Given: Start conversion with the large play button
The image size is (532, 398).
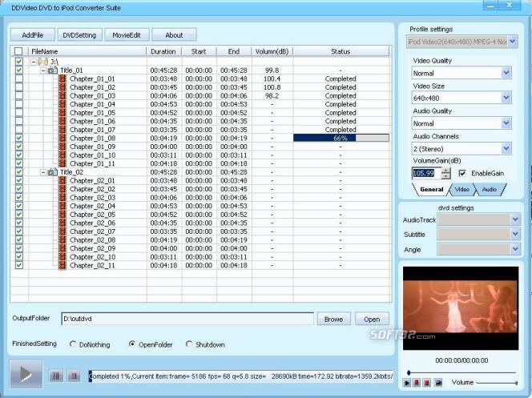Looking at the screenshot, I should click(26, 374).
